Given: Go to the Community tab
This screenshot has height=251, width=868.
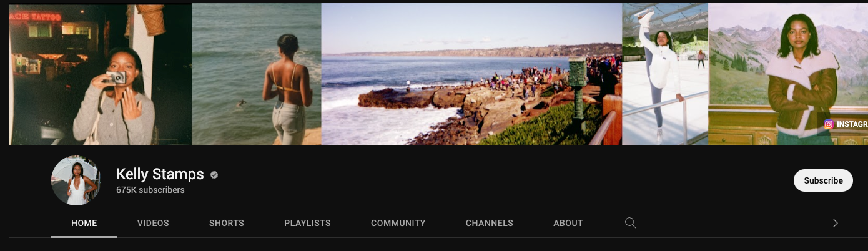Looking at the screenshot, I should pos(398,223).
